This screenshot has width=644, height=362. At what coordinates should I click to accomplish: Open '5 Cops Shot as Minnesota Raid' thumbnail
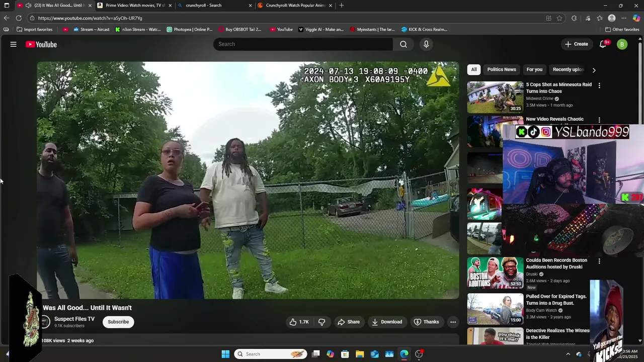point(495,97)
